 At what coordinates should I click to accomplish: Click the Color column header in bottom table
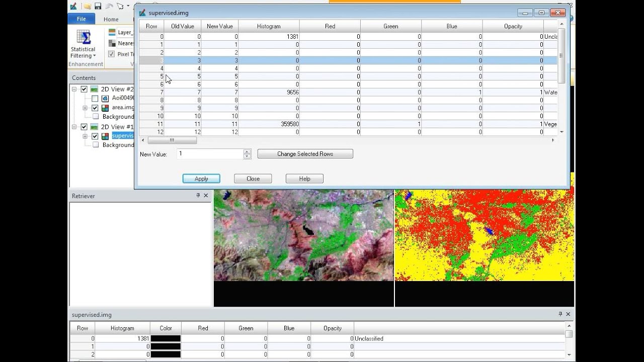click(x=166, y=328)
